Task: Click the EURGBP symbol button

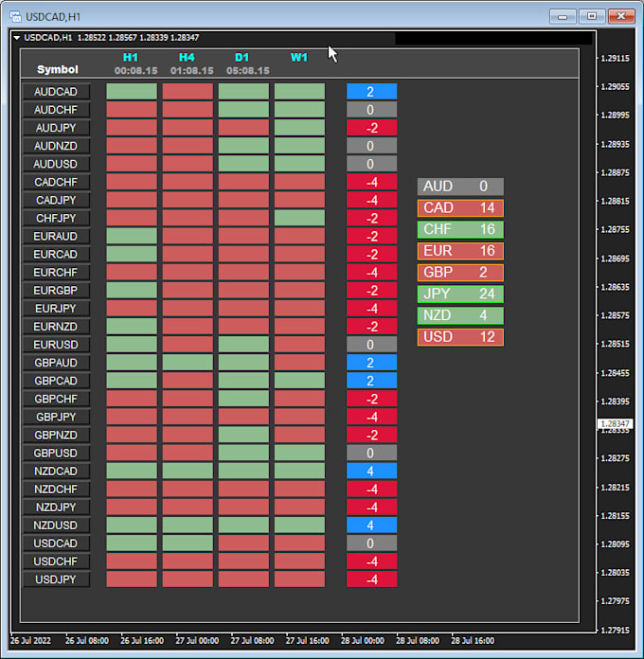Action: (56, 291)
